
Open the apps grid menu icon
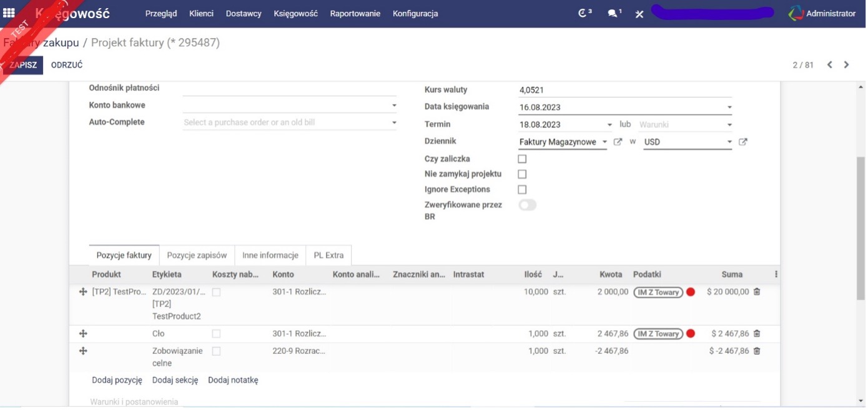[9, 13]
